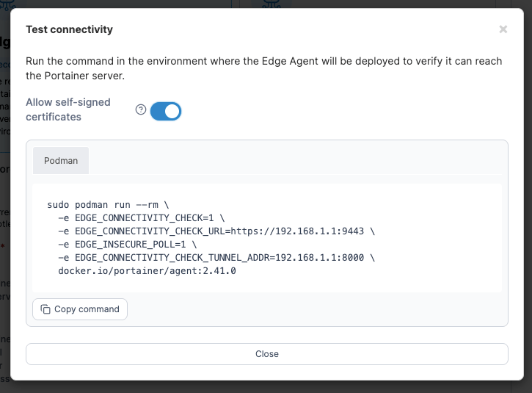
Task: Click the docker.io/portainer/agent:2.41.0 image line
Action: pos(147,271)
